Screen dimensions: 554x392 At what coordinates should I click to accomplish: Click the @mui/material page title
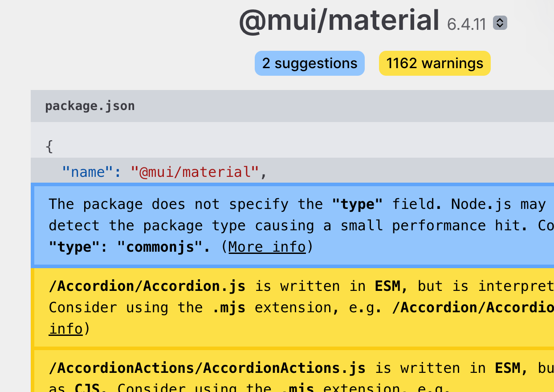(339, 21)
